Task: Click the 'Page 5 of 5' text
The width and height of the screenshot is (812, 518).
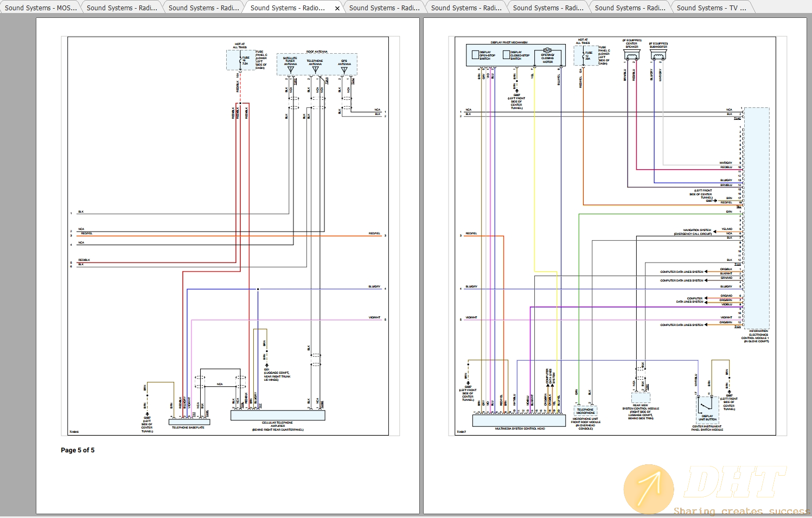Action: 78,450
